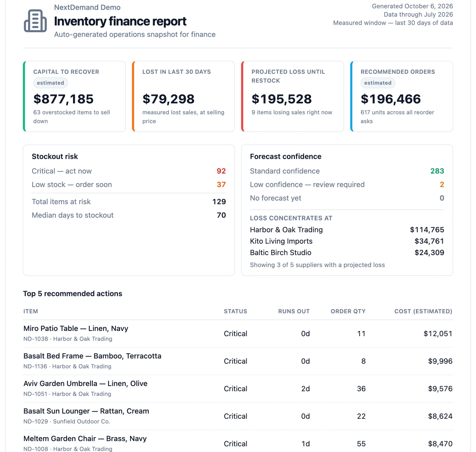Click the critical count 92

[x=221, y=171]
